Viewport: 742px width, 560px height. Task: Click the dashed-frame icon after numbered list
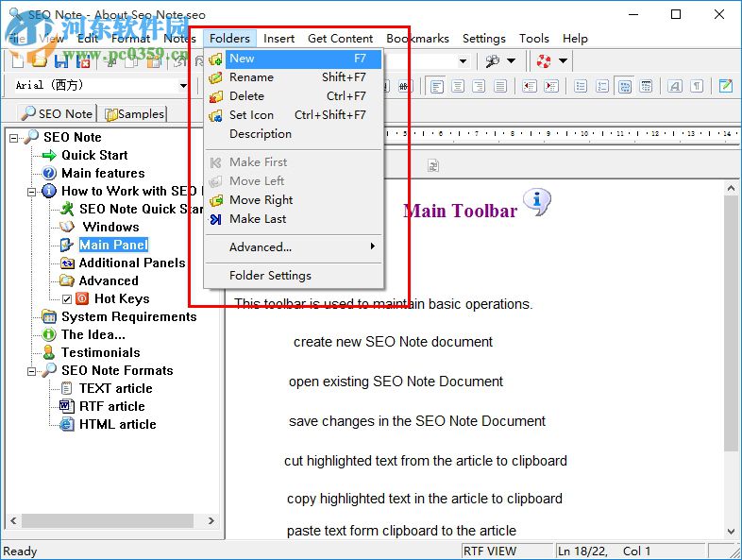coord(625,86)
